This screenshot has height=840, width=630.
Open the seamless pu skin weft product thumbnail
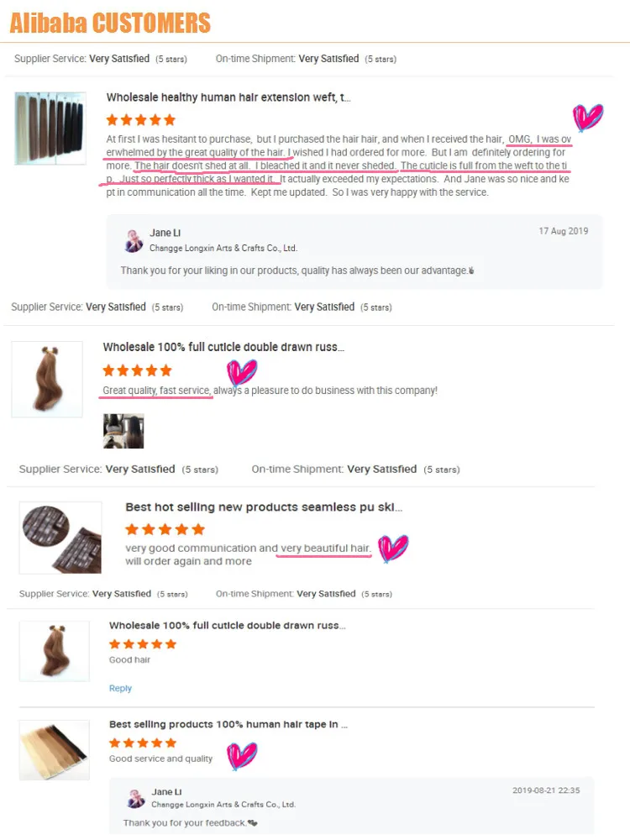[x=60, y=538]
